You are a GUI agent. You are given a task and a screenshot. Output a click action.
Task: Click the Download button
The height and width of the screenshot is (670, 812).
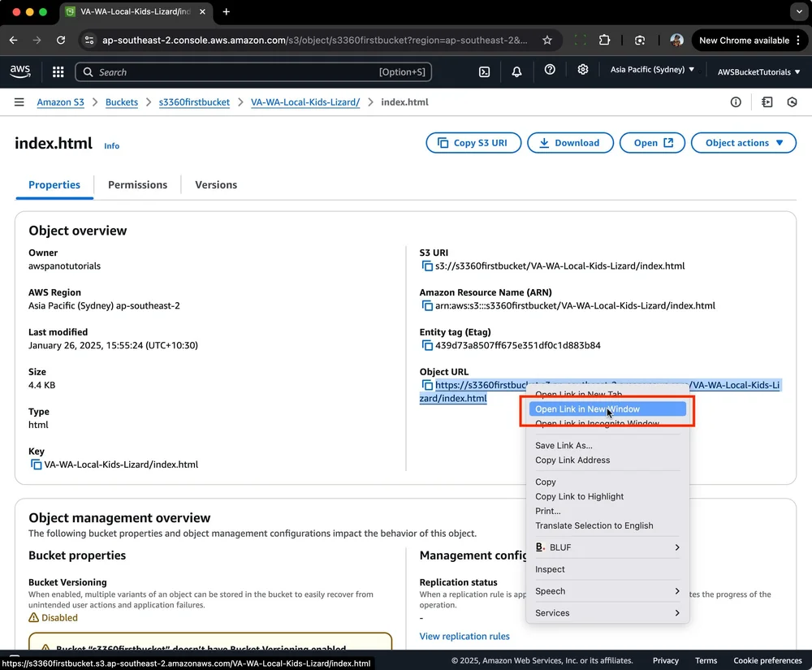pyautogui.click(x=570, y=143)
